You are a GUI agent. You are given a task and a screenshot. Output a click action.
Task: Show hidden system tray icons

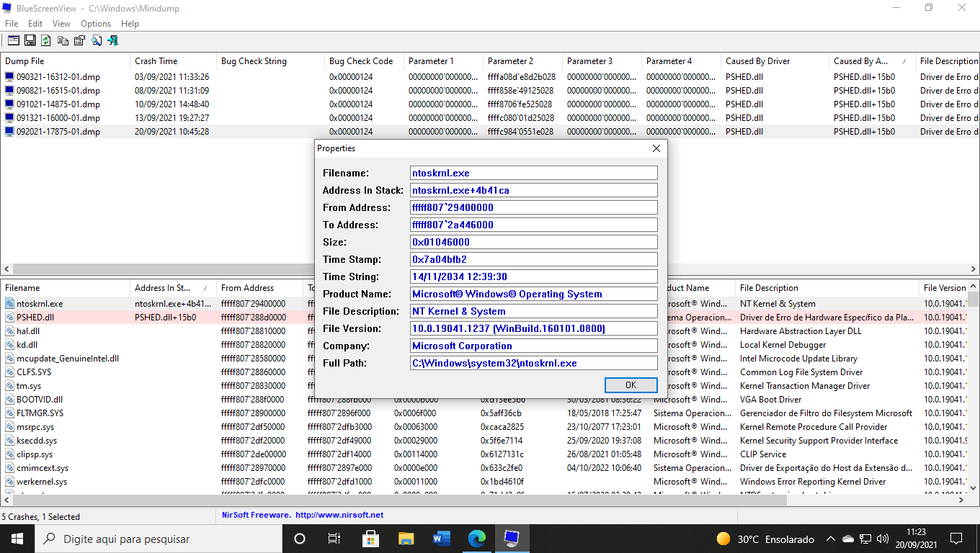(x=830, y=539)
